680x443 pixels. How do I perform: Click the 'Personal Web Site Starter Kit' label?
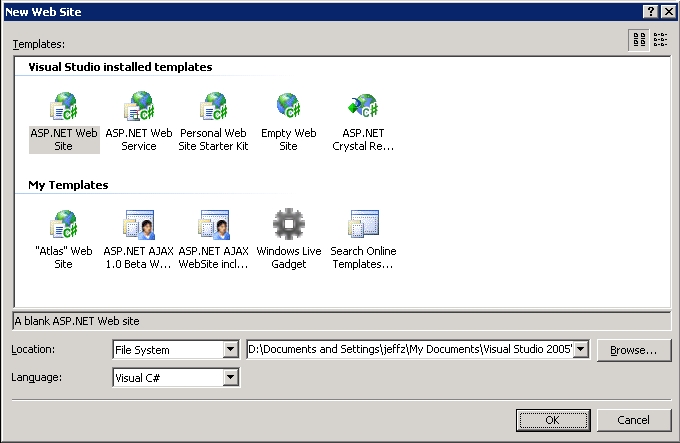tap(213, 140)
